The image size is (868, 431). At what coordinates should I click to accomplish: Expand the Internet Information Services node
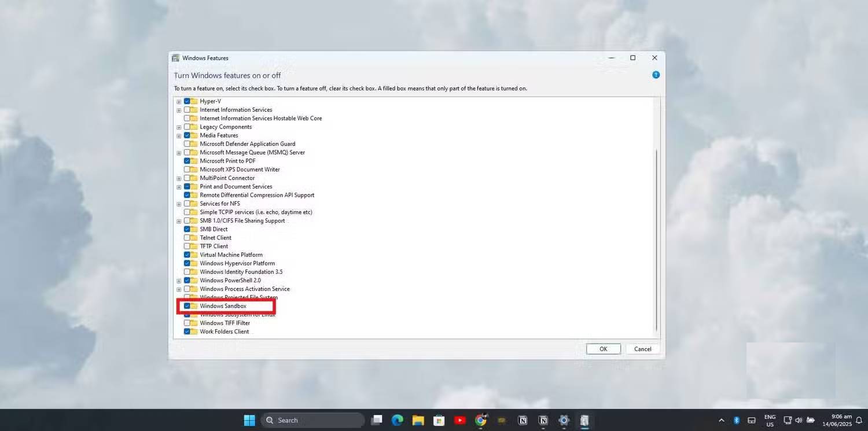pos(179,110)
